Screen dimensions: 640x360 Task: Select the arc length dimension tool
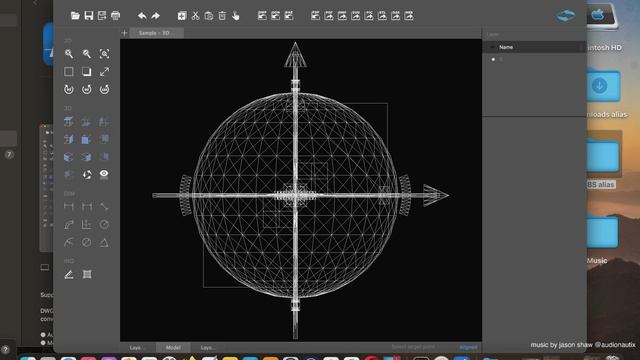coord(69,224)
